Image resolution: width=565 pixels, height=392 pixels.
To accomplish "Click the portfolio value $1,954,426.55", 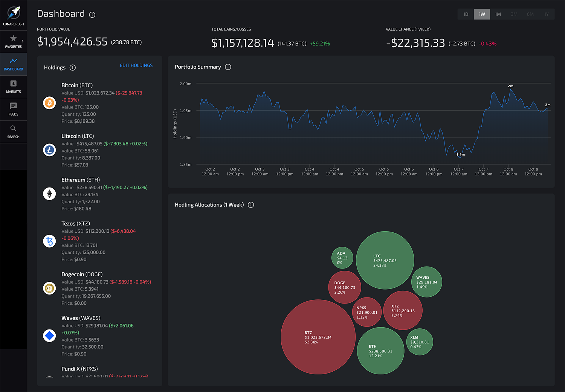I will (x=72, y=42).
